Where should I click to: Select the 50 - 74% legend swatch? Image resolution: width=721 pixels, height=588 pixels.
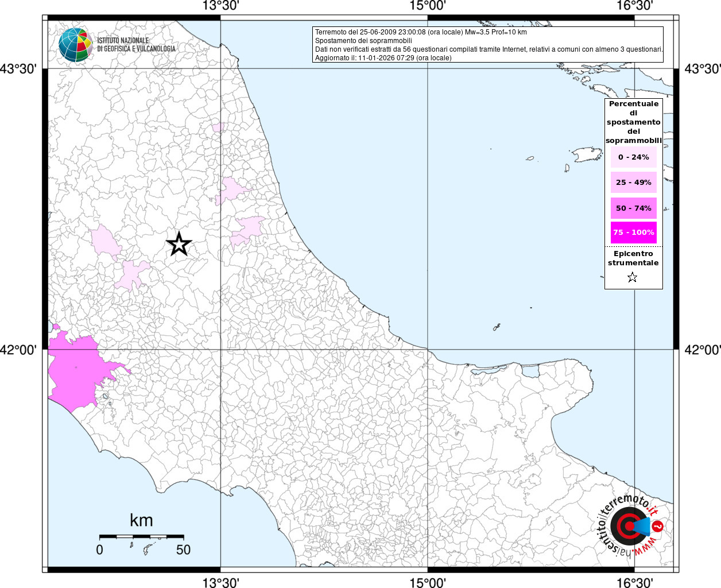[x=634, y=208]
